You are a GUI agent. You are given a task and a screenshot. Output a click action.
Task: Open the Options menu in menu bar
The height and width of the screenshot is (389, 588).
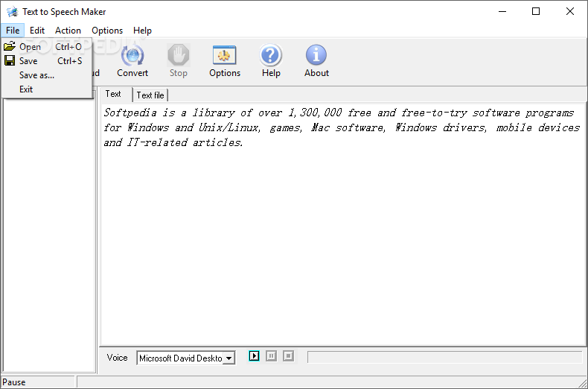tap(107, 31)
